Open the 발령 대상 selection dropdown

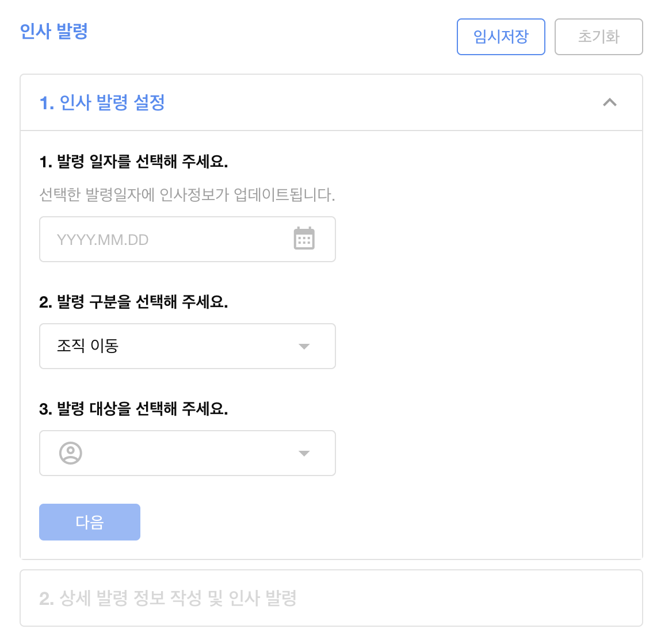pos(188,453)
